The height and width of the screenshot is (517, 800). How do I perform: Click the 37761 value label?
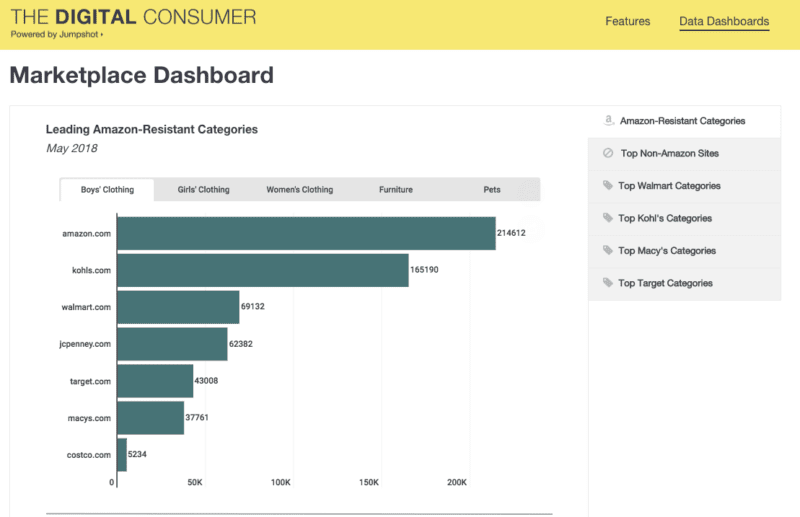197,417
